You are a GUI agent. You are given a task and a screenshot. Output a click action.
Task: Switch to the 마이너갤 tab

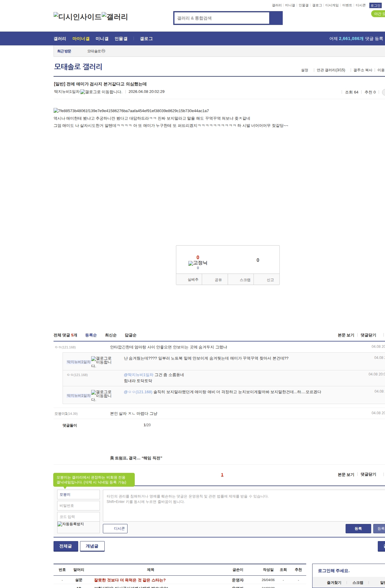point(81,39)
